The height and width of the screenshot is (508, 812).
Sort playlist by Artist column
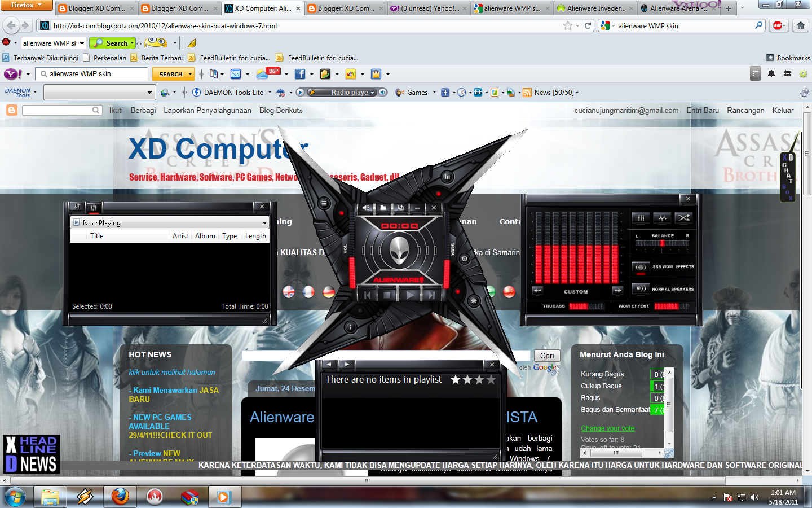point(180,236)
